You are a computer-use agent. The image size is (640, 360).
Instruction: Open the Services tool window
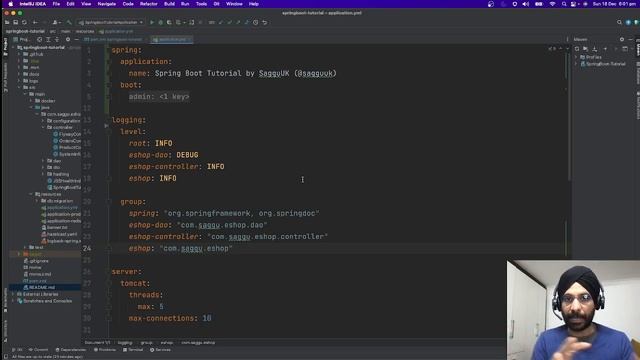(x=160, y=350)
